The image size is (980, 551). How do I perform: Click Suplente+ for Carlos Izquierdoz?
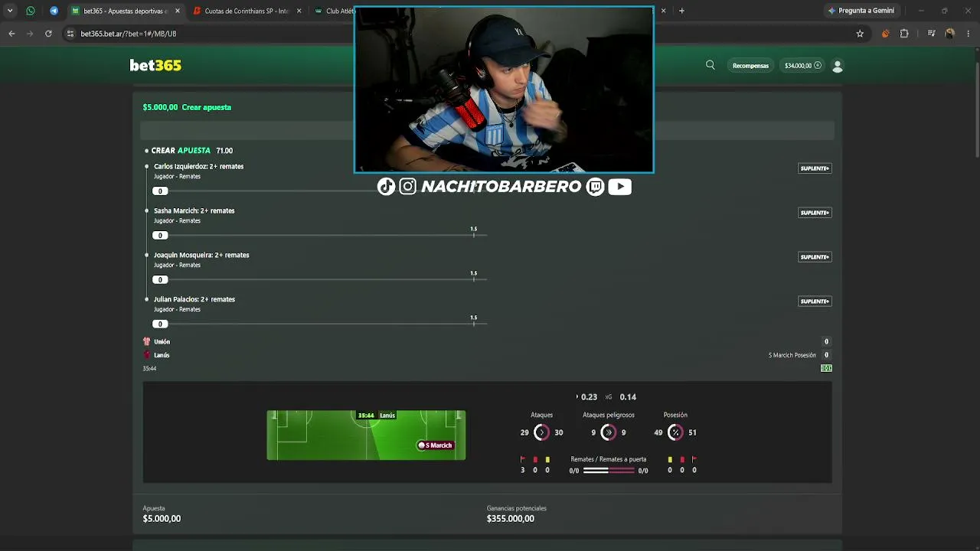click(x=815, y=168)
